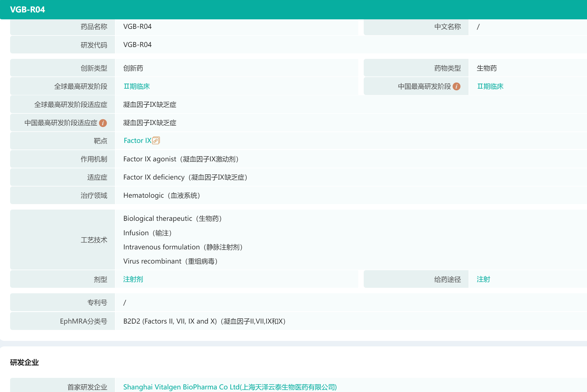This screenshot has height=392, width=587.
Task: Click the Intravenous formulation technology entry
Action: [183, 247]
